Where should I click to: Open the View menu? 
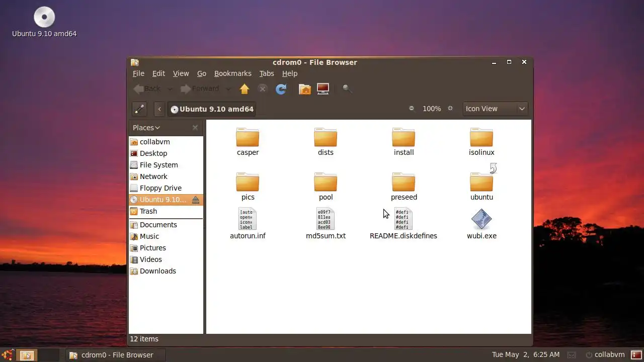point(181,73)
